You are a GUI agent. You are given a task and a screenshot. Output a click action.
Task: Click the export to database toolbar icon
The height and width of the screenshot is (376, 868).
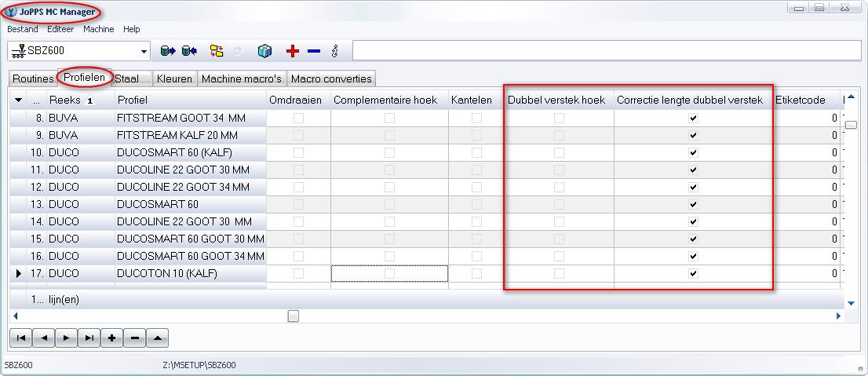click(x=167, y=51)
